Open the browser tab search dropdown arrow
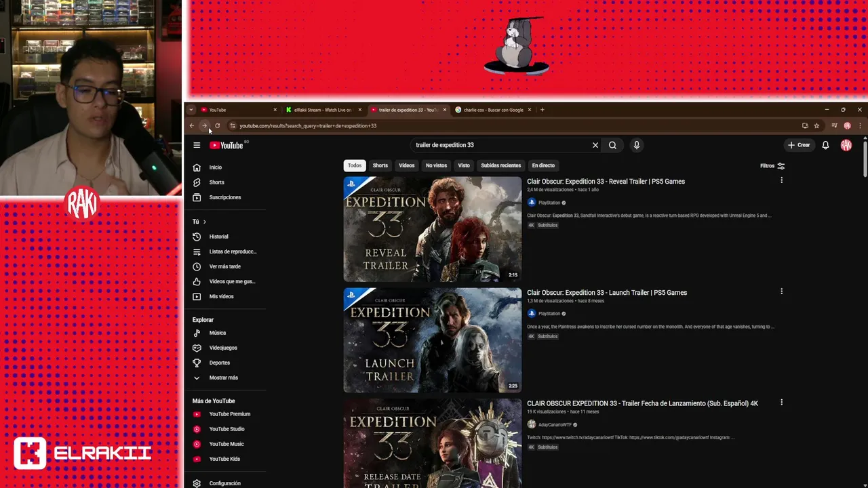Screen dimensions: 868x488 coord(191,110)
